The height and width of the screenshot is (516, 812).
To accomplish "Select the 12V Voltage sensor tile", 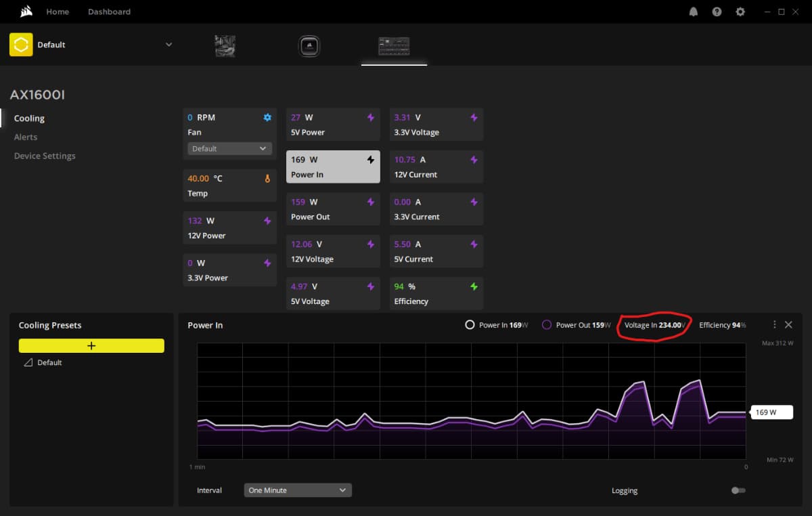I will [x=333, y=251].
